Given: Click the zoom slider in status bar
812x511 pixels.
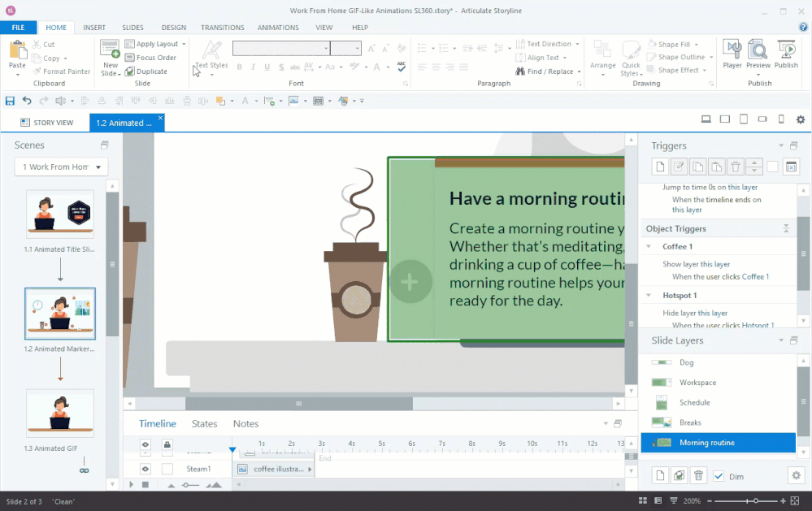Looking at the screenshot, I should [x=757, y=501].
